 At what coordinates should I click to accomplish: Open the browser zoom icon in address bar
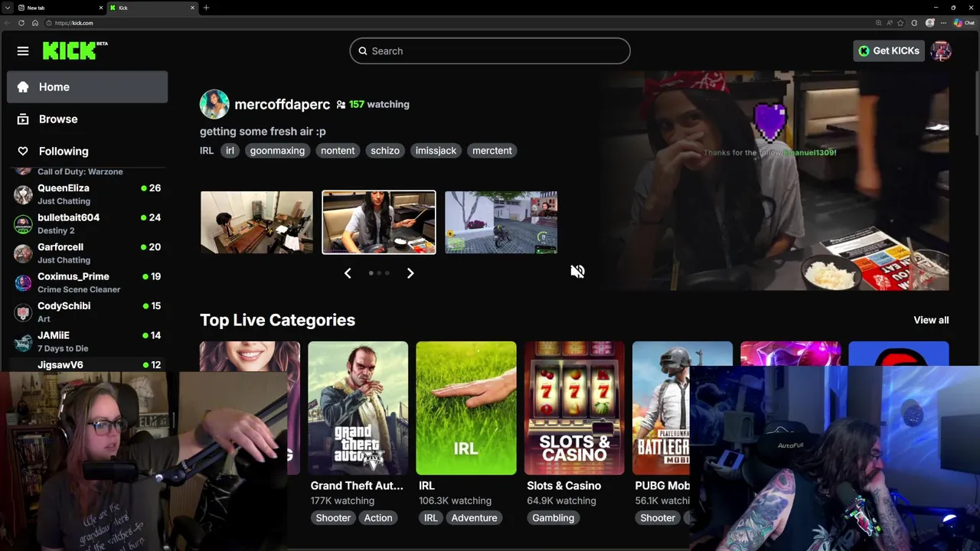(879, 23)
